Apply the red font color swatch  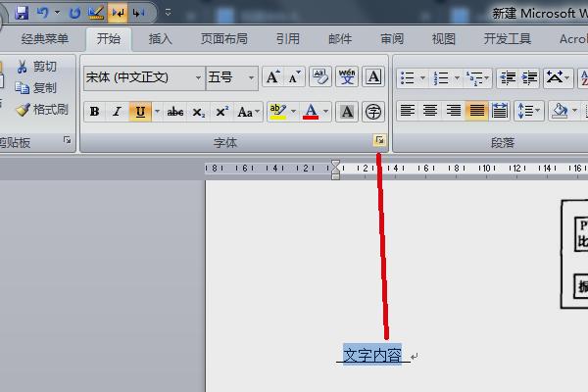pos(311,112)
